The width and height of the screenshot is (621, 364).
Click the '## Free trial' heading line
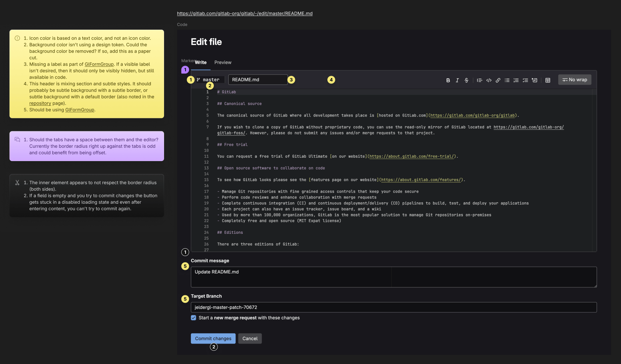point(232,145)
